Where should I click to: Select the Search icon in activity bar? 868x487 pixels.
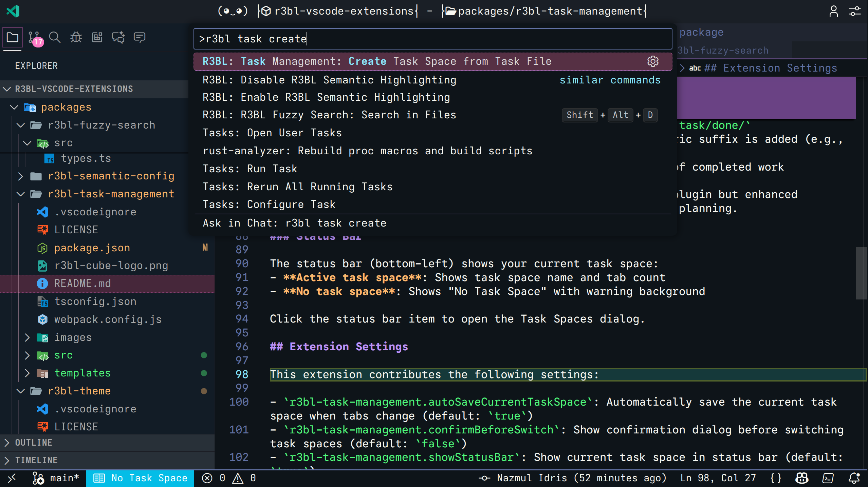(x=55, y=37)
